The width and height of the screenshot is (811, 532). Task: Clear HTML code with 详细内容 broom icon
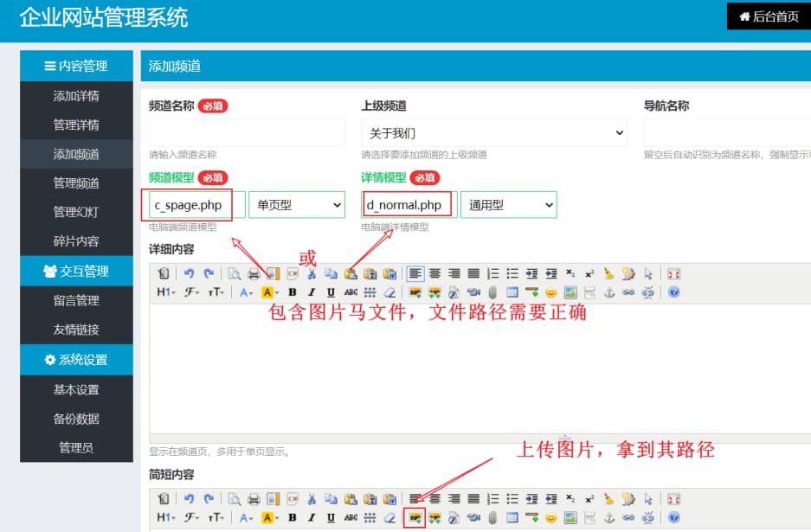click(608, 273)
